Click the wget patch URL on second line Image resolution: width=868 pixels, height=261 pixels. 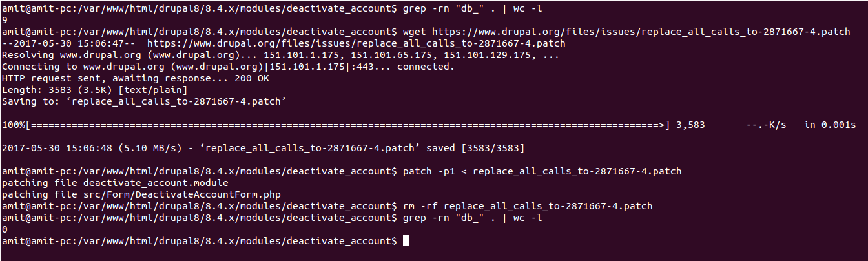pyautogui.click(x=641, y=31)
